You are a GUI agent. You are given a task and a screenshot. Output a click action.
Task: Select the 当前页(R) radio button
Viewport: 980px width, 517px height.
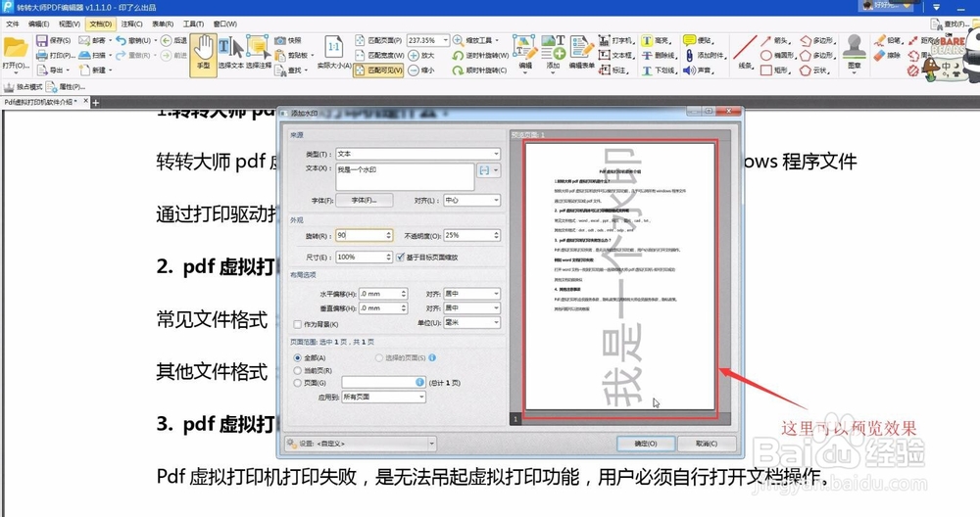coord(298,370)
